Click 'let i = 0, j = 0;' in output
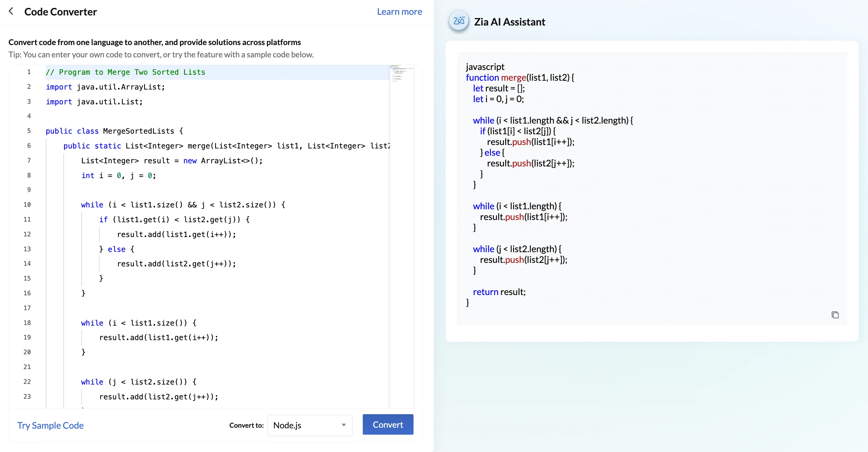 [498, 99]
